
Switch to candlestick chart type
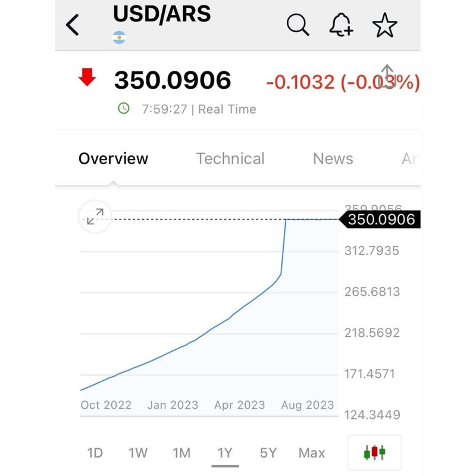374,452
